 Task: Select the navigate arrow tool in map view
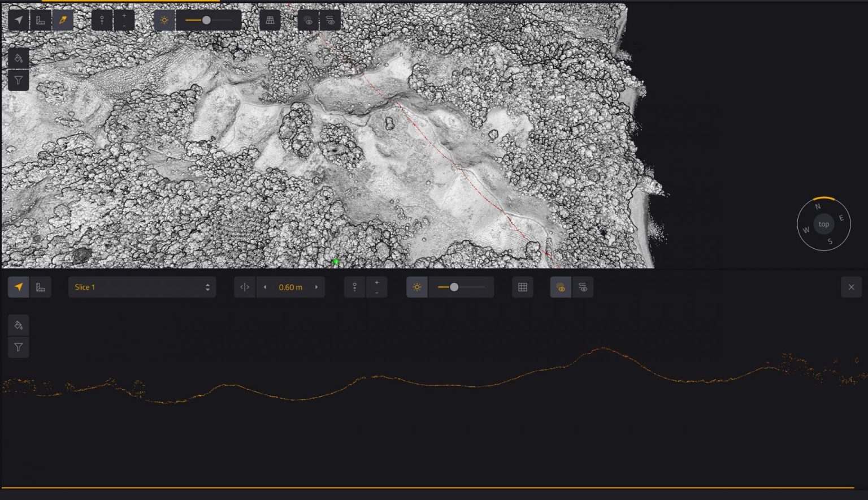pos(19,20)
